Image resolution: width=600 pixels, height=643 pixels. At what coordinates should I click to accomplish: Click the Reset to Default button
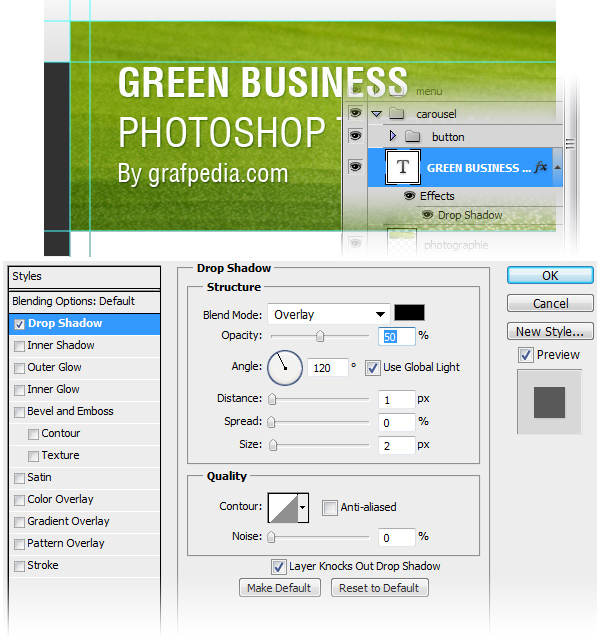pyautogui.click(x=379, y=588)
